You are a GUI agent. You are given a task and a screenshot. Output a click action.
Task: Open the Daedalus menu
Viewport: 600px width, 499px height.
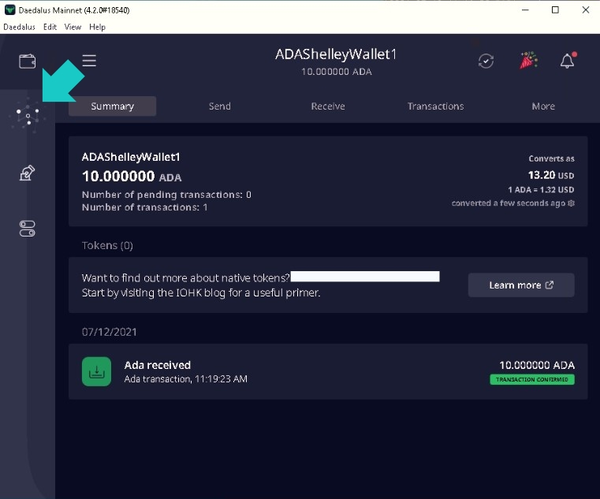(x=19, y=27)
